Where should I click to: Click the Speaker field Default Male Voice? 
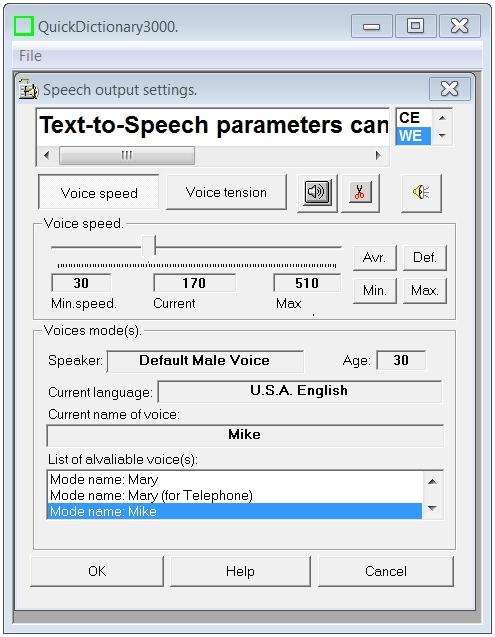click(x=205, y=361)
